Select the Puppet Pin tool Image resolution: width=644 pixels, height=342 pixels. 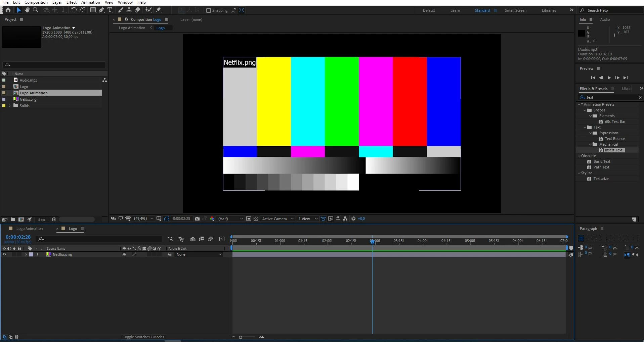pyautogui.click(x=159, y=10)
